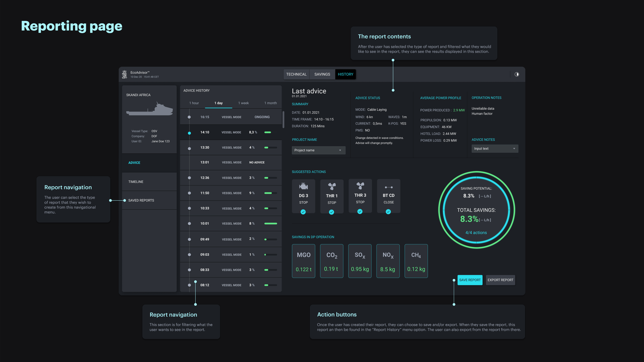
Task: Click the Power Produced 2.9 MW value
Action: point(459,110)
